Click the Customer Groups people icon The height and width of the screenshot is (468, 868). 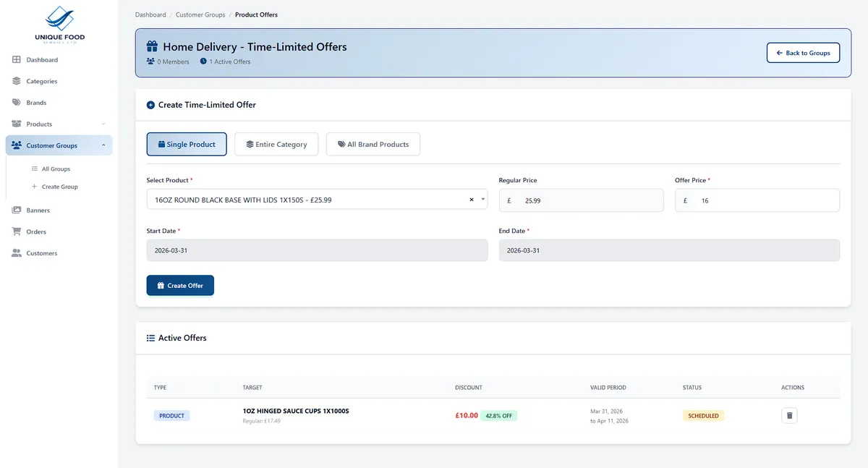pyautogui.click(x=17, y=145)
